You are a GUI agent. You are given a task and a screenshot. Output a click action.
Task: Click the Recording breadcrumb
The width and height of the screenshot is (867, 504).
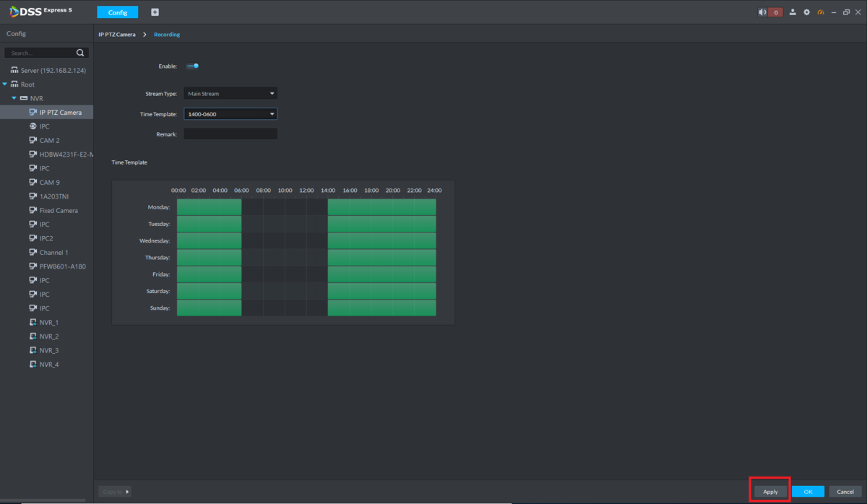click(x=167, y=35)
